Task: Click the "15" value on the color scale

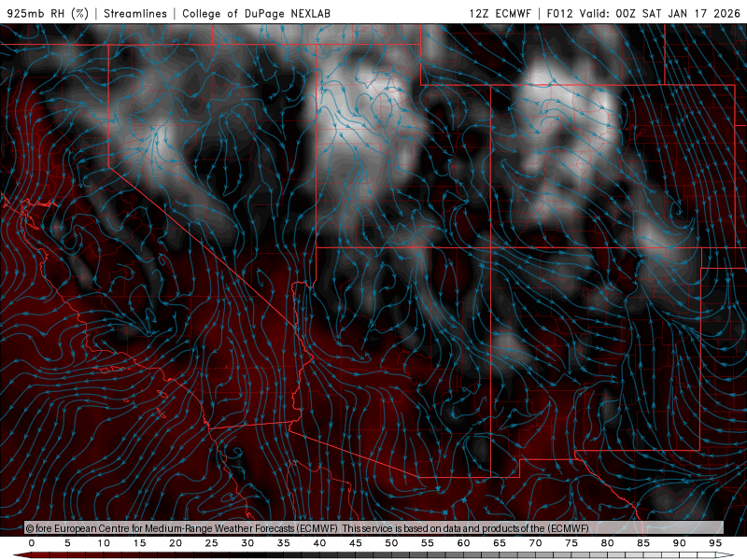Action: (x=139, y=543)
